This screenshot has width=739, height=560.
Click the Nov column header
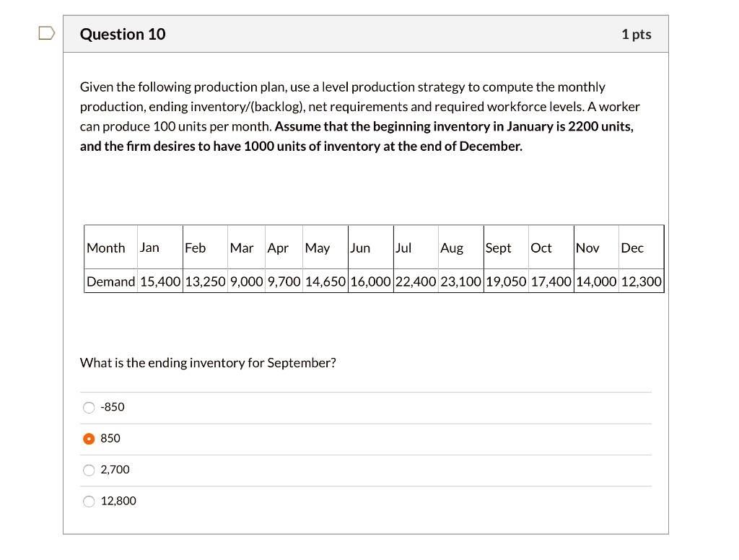586,248
